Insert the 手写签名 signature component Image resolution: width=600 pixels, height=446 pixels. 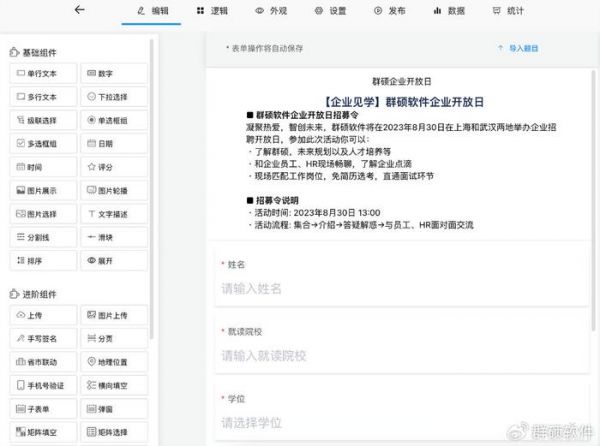pos(42,339)
